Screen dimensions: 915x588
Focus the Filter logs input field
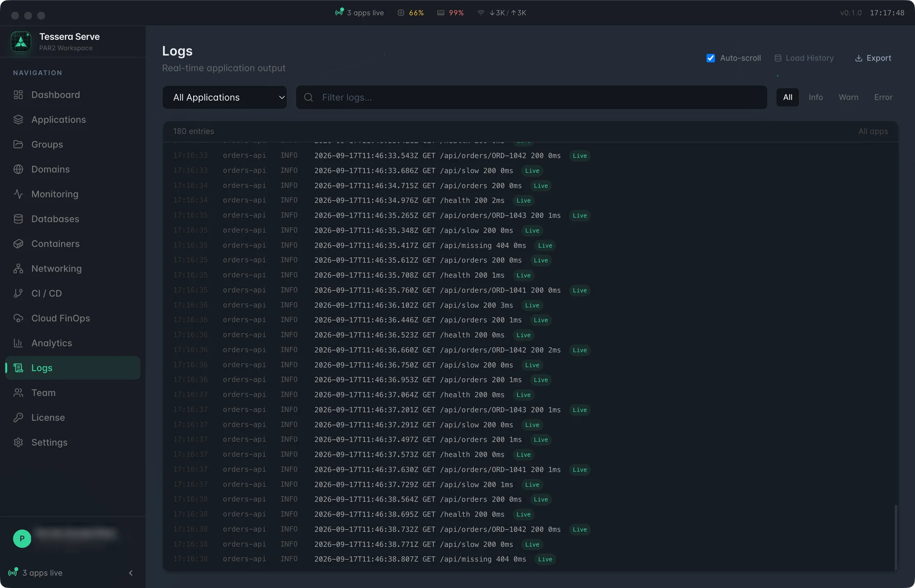point(531,97)
